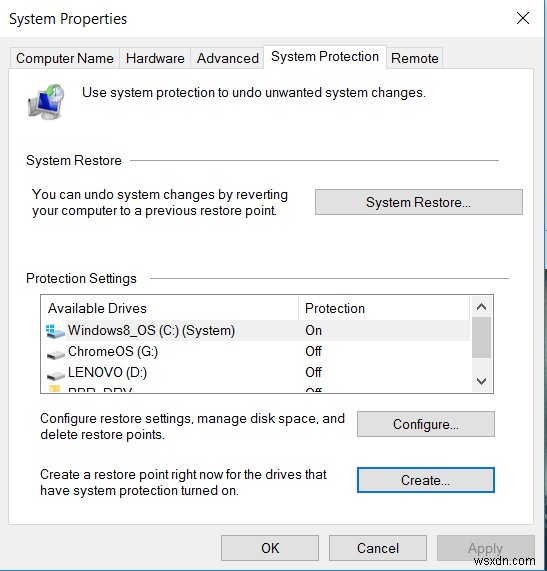The width and height of the screenshot is (547, 571).
Task: Click the Protection column header
Action: click(x=384, y=308)
